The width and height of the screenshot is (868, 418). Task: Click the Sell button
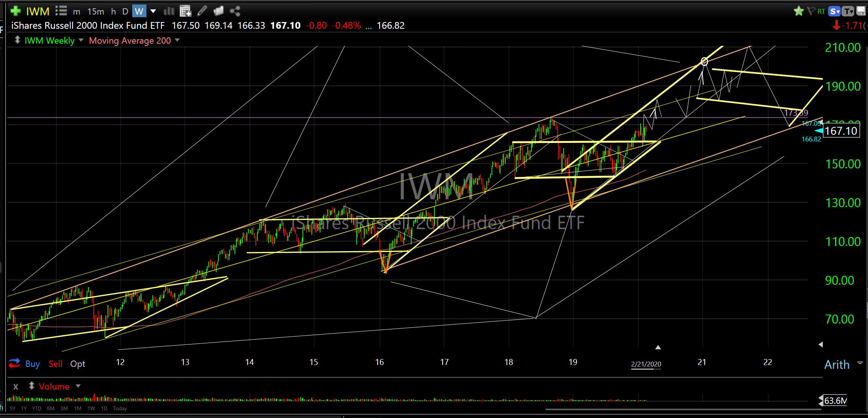tap(55, 364)
